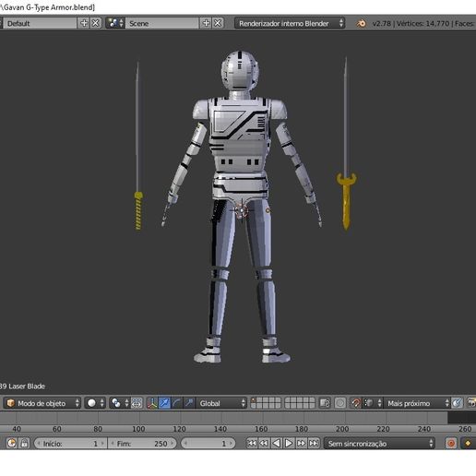The width and height of the screenshot is (476, 476).
Task: Open the Sem sincronização sync dropdown
Action: point(379,444)
